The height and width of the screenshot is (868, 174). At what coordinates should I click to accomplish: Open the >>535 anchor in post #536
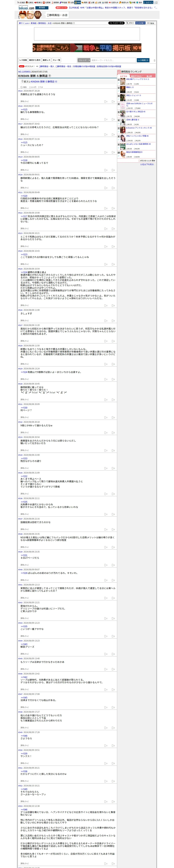click(x=24, y=502)
